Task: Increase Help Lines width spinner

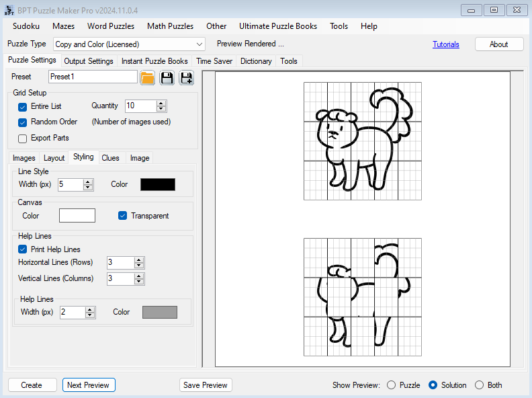Action: (90, 310)
